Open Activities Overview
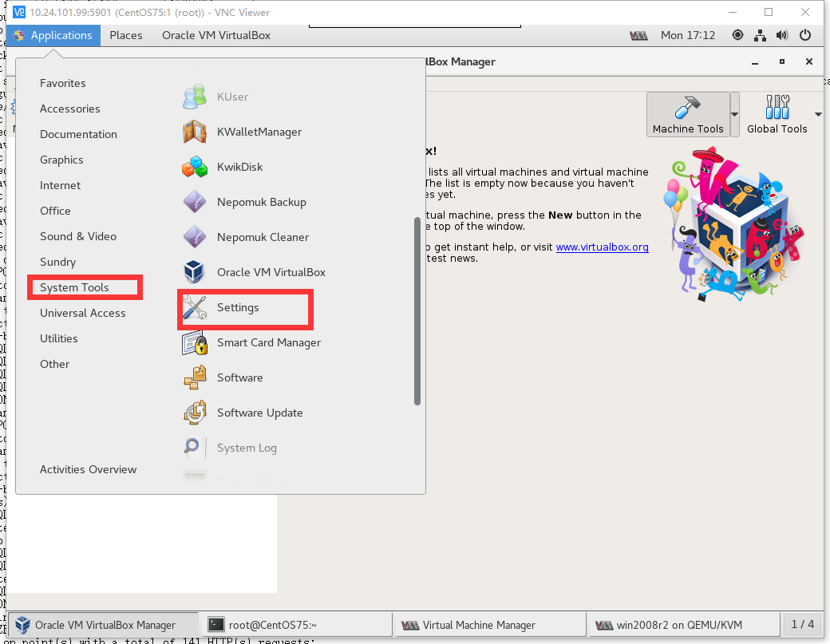The height and width of the screenshot is (644, 830). [x=88, y=469]
